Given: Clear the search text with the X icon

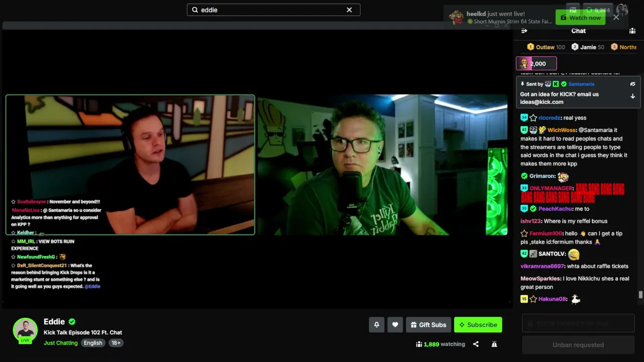Looking at the screenshot, I should coord(349,10).
